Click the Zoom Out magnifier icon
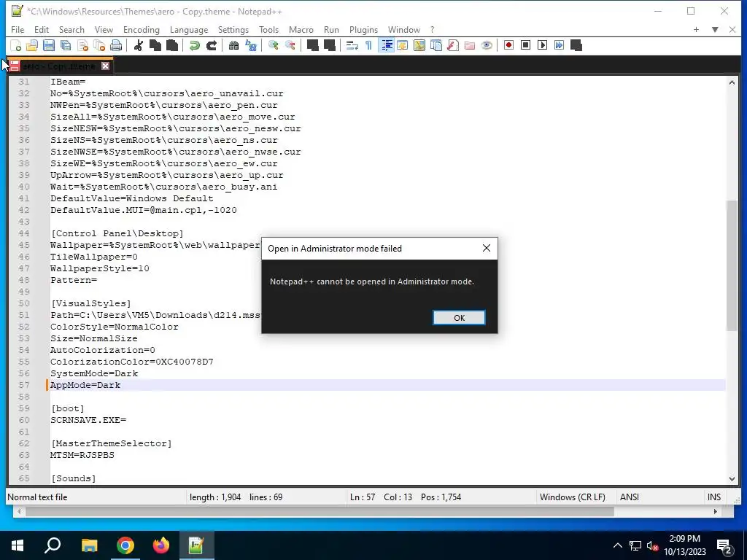747x560 pixels. click(290, 45)
